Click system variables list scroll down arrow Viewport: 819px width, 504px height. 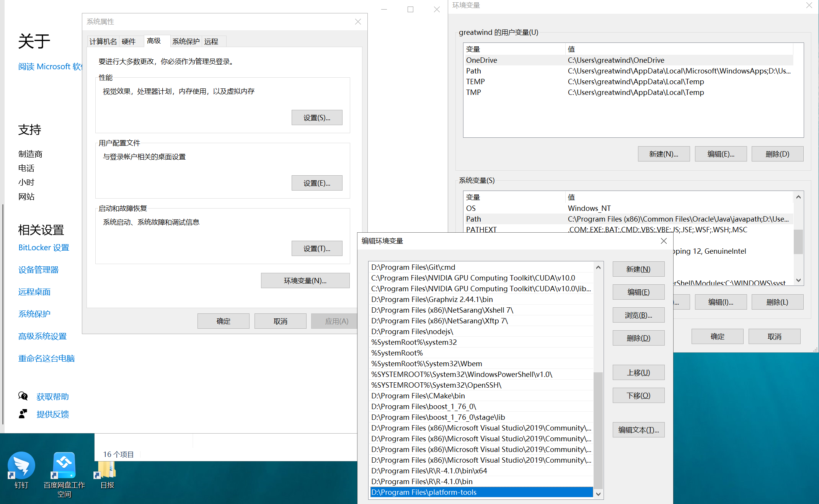click(798, 280)
